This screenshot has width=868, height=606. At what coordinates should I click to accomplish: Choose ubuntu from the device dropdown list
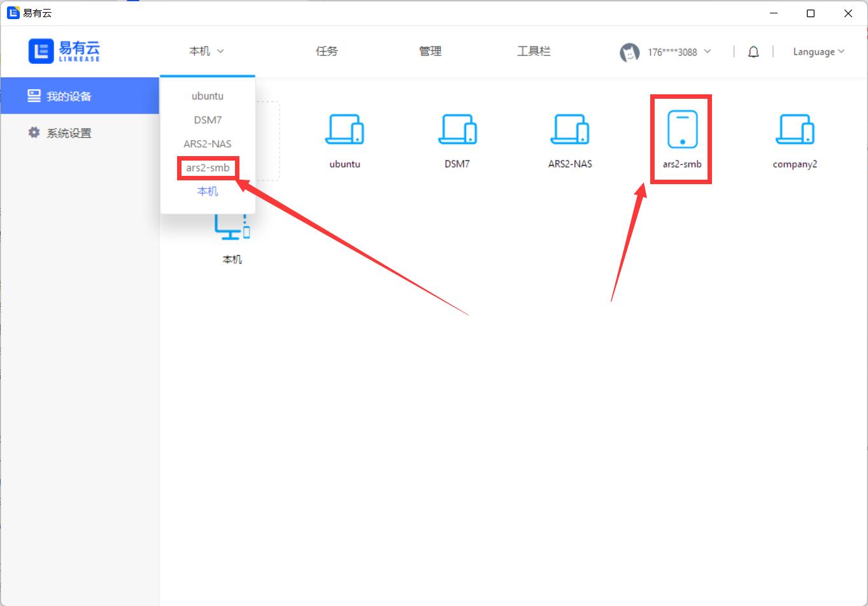208,96
